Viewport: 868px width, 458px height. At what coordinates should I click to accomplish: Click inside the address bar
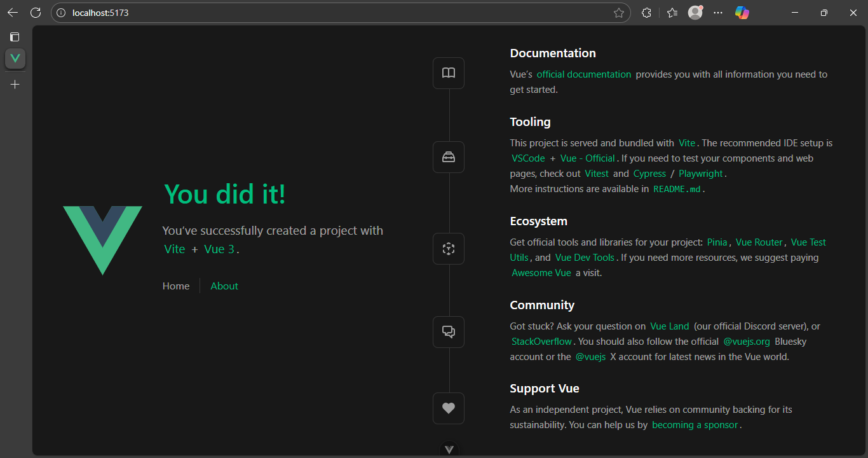pos(254,12)
